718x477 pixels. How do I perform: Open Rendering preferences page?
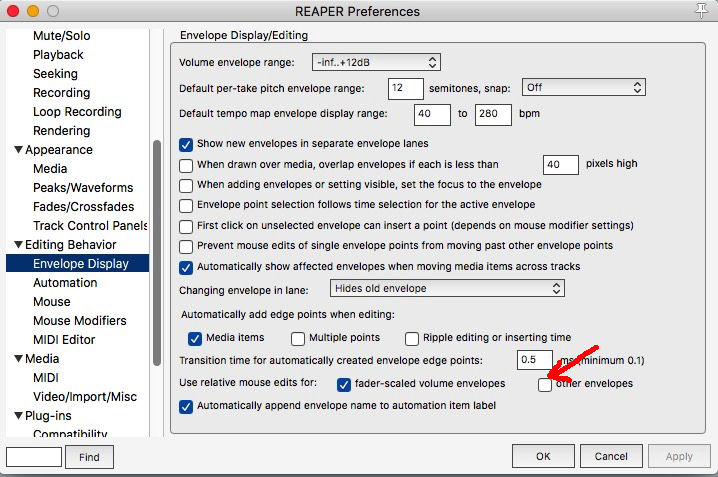[61, 131]
